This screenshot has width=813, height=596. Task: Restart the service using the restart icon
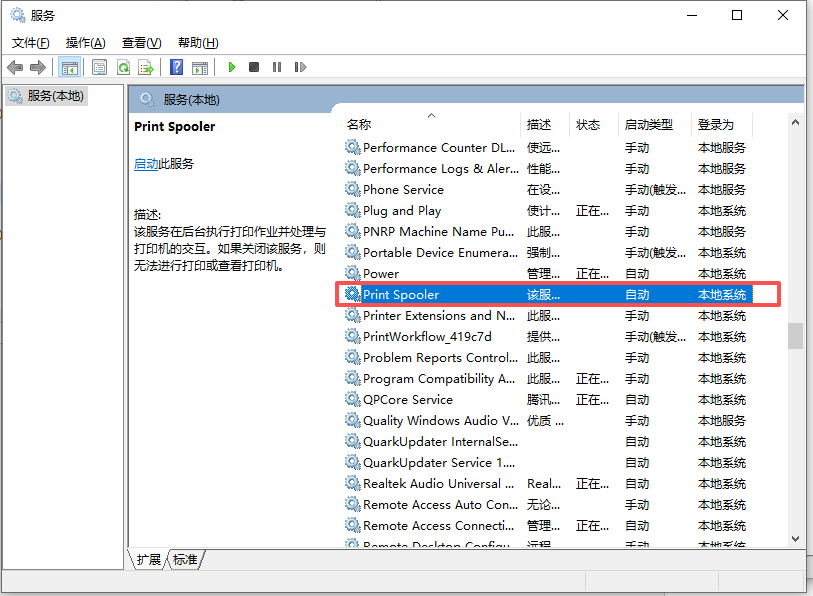[x=300, y=67]
